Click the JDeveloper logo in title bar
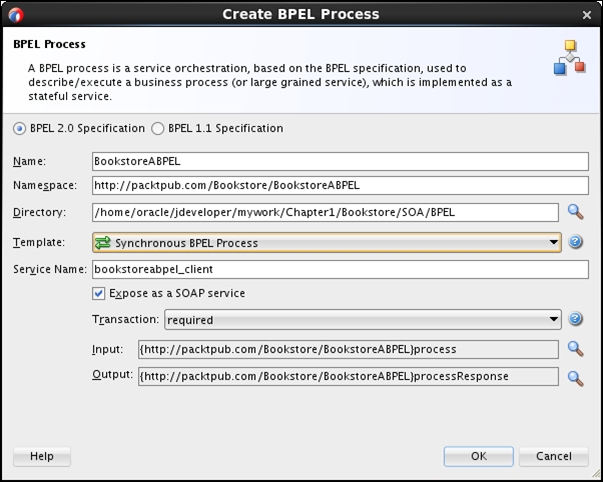Image resolution: width=603 pixels, height=482 pixels. pos(16,15)
